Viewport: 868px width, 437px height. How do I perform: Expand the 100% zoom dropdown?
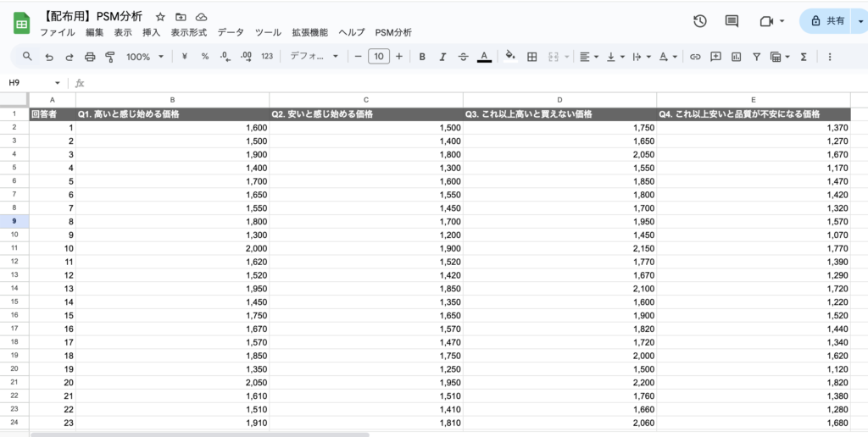[x=149, y=57]
